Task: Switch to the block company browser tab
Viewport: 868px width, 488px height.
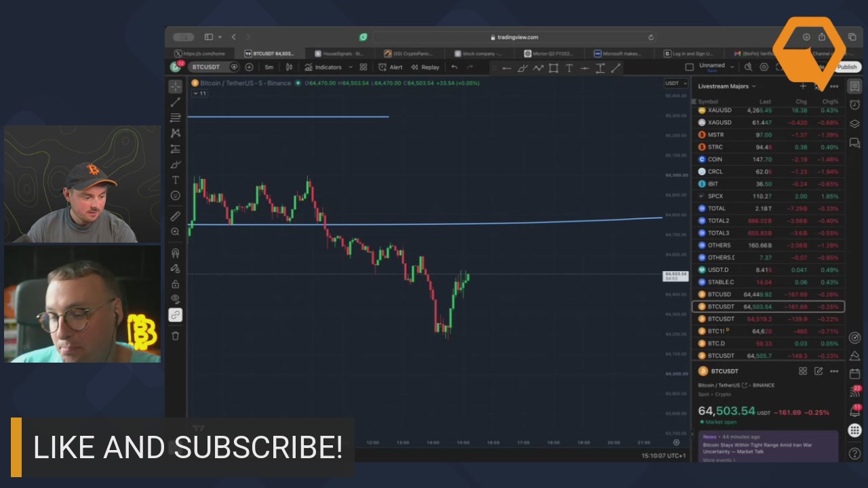Action: (x=481, y=54)
